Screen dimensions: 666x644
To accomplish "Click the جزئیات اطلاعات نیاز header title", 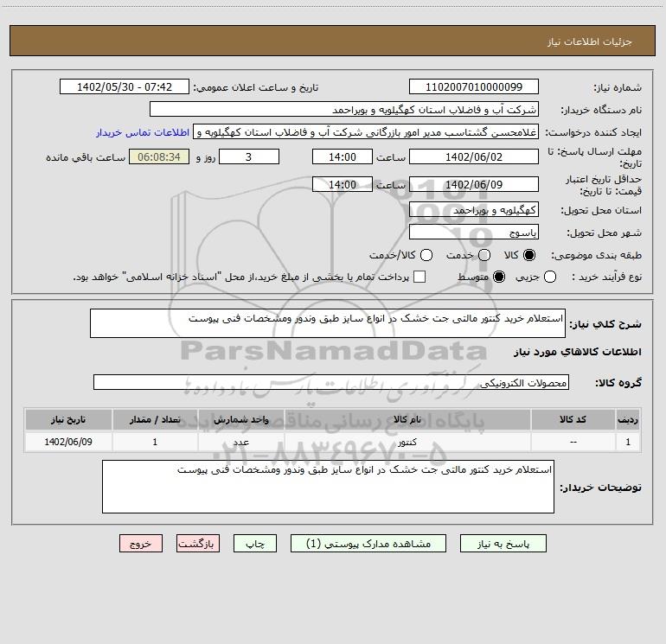I will tap(589, 41).
